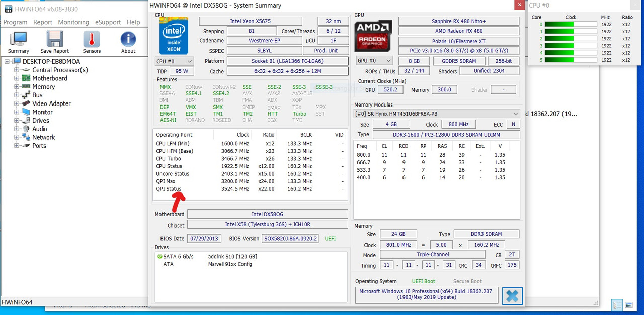Click the green check icon beside SATA 6 Gb/s
The height and width of the screenshot is (315, 644).
click(x=159, y=257)
